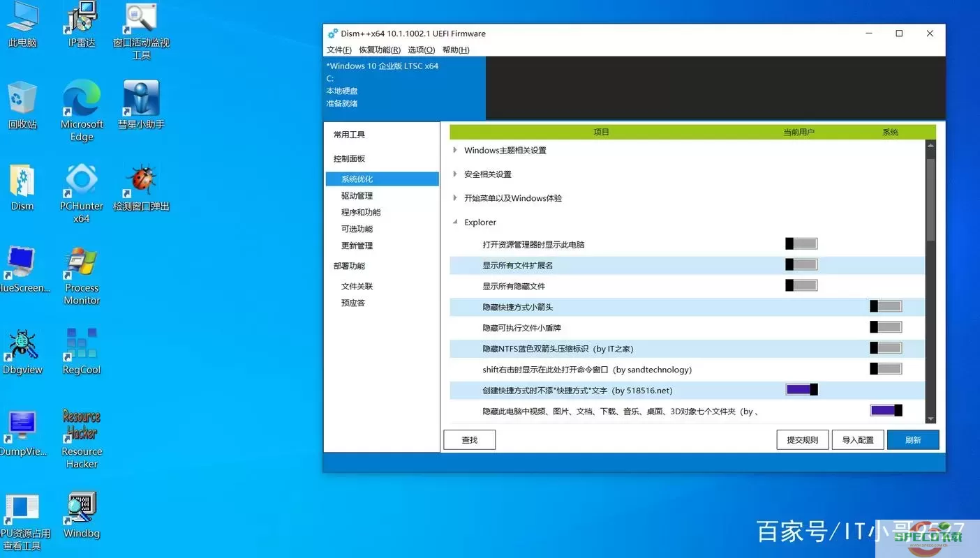Screen dimensions: 980x558
Task: Toggle 打开资源管理器时显示此电脑 switch
Action: (801, 243)
